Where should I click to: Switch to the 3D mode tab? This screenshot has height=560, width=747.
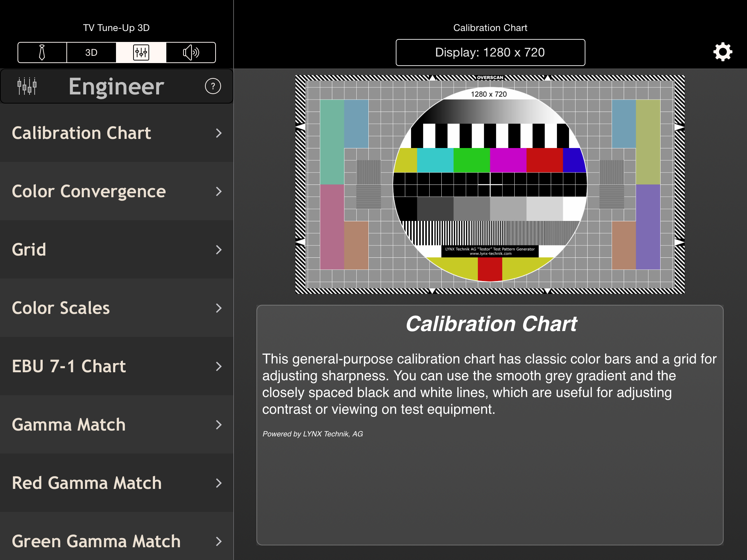coord(91,52)
